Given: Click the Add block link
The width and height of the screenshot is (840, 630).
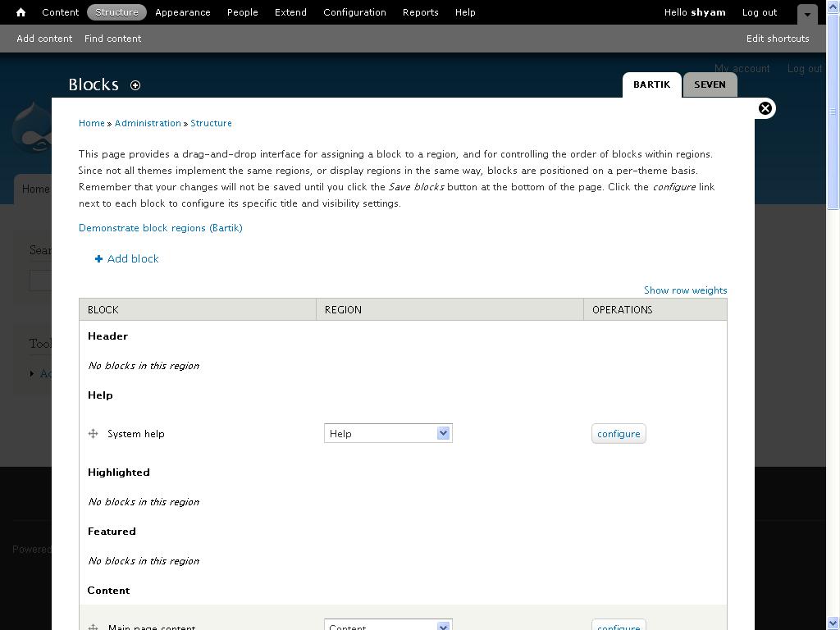Looking at the screenshot, I should tap(133, 258).
